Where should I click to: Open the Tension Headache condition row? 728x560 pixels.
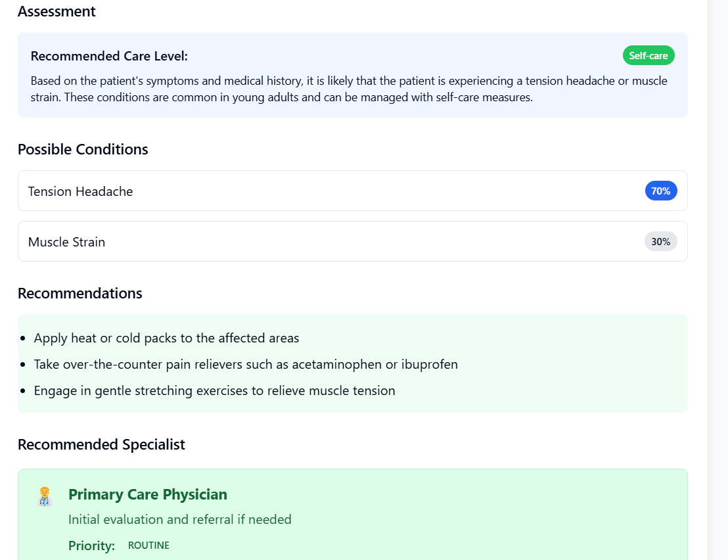352,191
